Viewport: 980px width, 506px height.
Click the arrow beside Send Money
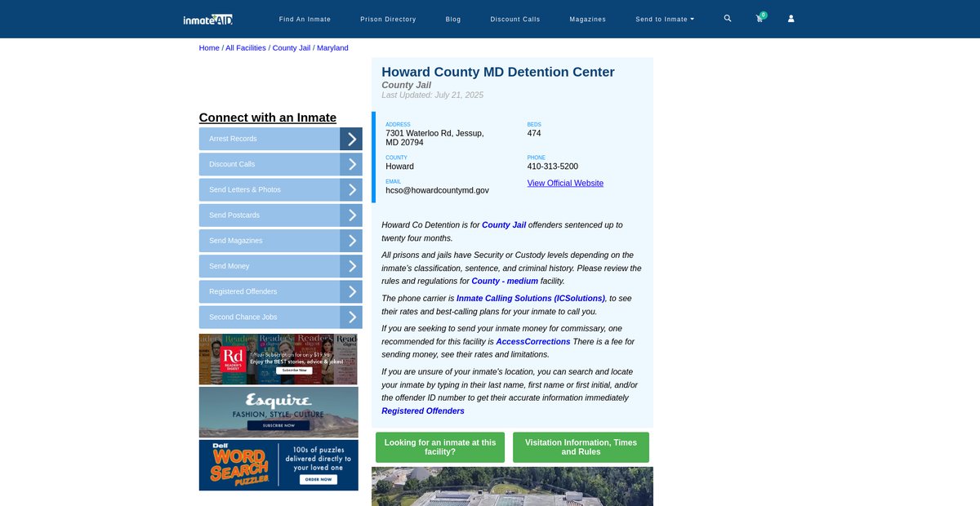click(351, 266)
